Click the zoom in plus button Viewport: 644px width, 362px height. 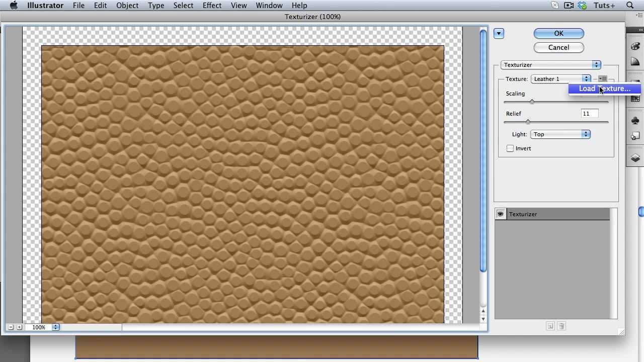pos(19,327)
